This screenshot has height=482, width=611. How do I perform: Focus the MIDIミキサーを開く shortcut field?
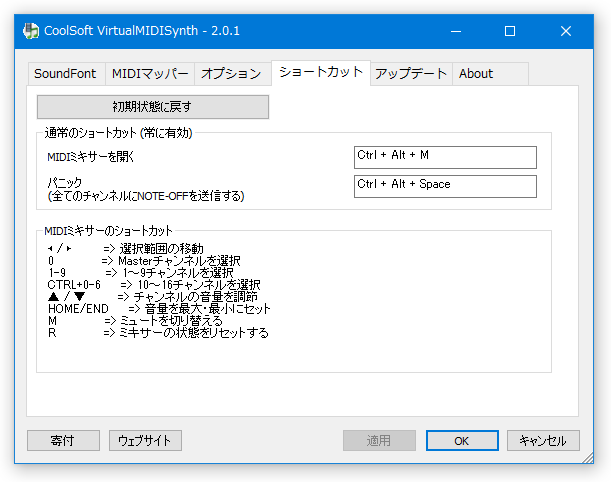tap(445, 157)
